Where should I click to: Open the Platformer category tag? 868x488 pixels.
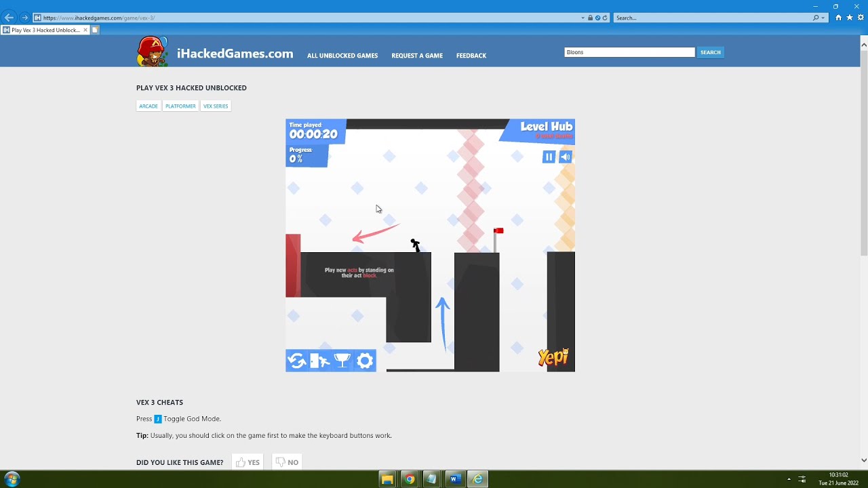point(180,106)
